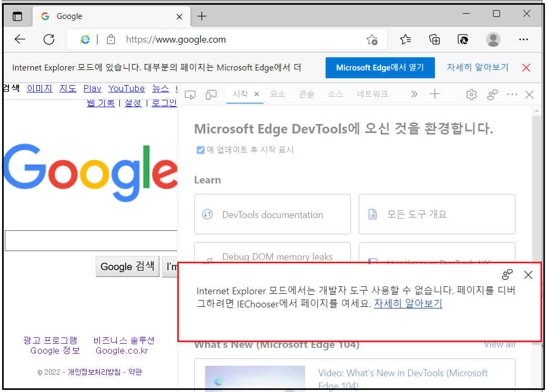Click the Internet Explorer mode icon in the address bar
Image resolution: width=547 pixels, height=392 pixels.
click(x=85, y=39)
